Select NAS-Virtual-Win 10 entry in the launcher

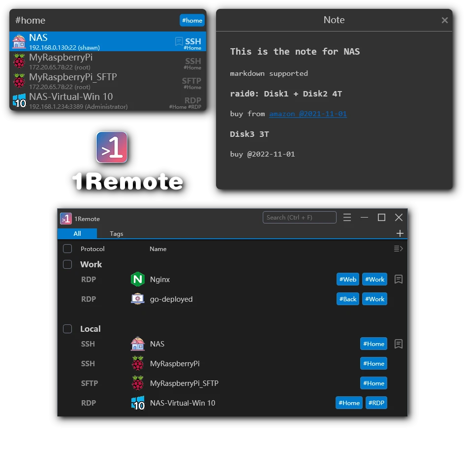tap(108, 100)
